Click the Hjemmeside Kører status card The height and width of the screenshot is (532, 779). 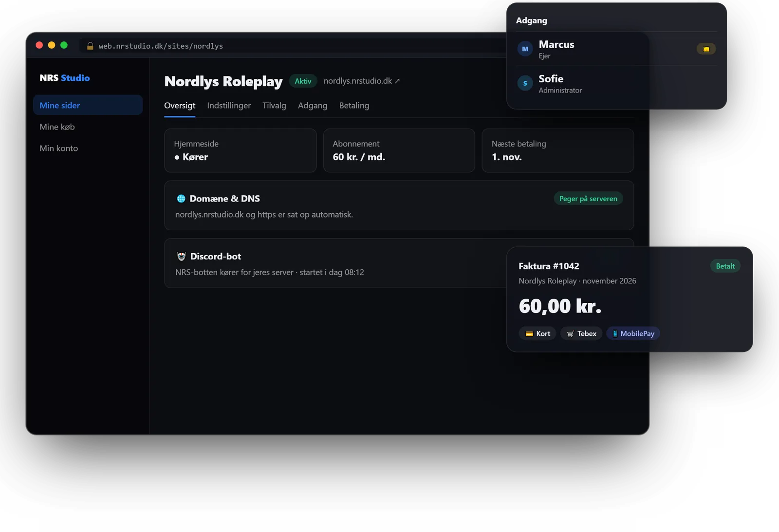coord(241,150)
